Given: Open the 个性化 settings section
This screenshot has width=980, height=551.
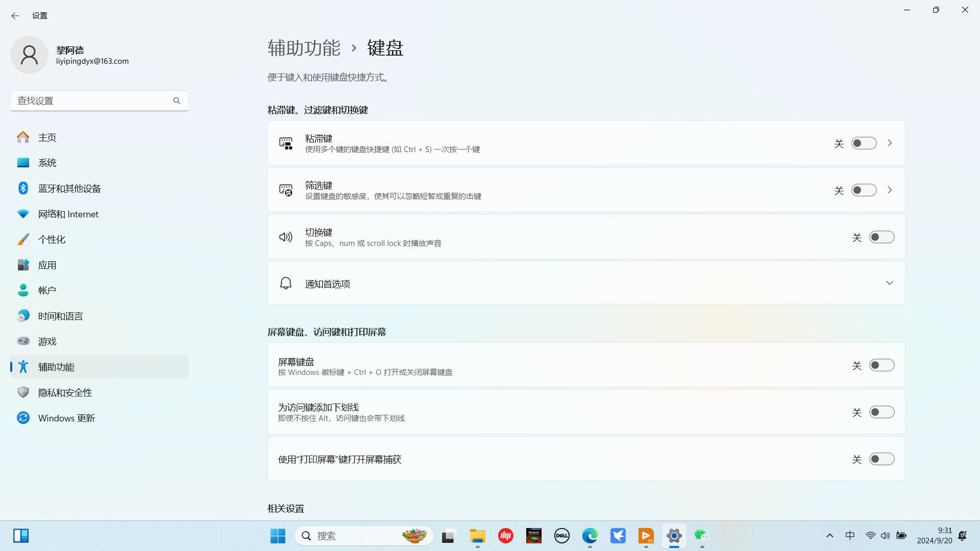Looking at the screenshot, I should 52,239.
